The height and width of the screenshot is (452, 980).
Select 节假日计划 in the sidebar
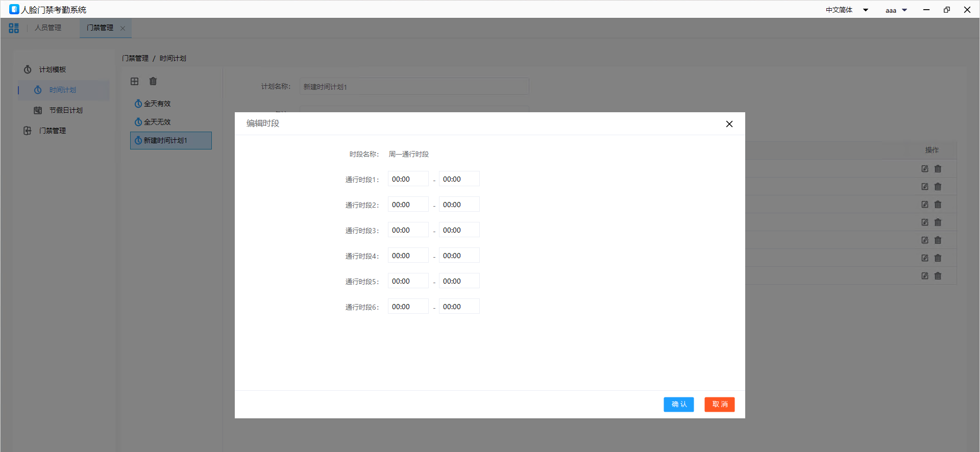pyautogui.click(x=66, y=111)
